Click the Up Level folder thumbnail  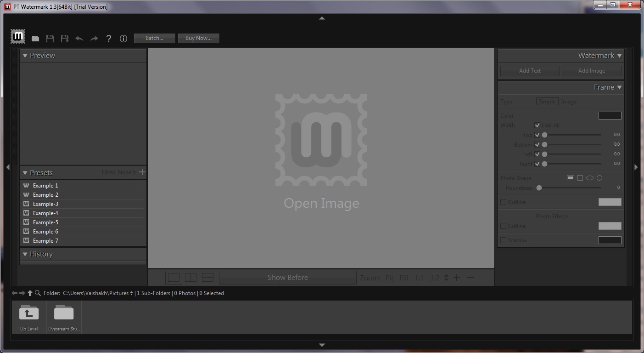pos(29,317)
